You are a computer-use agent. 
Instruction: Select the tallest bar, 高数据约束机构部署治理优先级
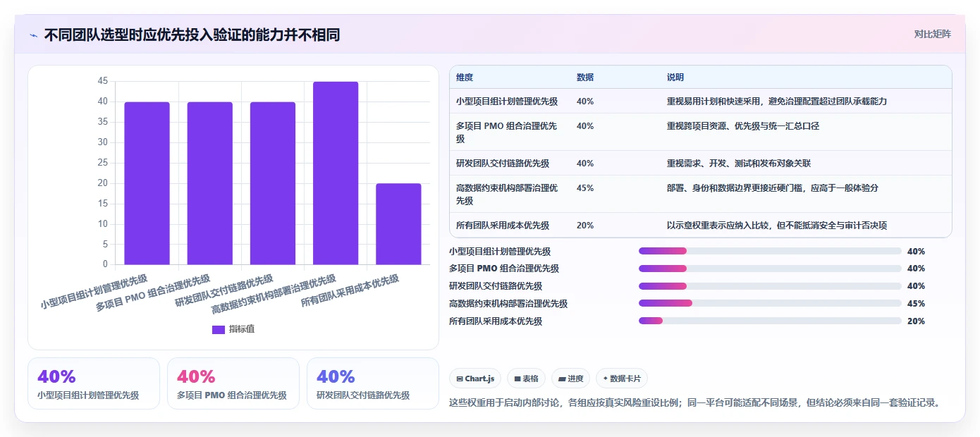(x=336, y=173)
